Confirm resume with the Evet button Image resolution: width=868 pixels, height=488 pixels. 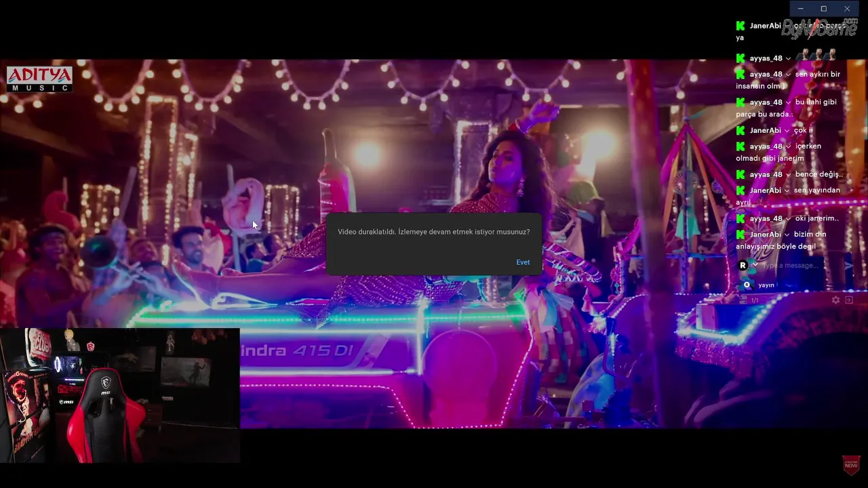tap(523, 262)
